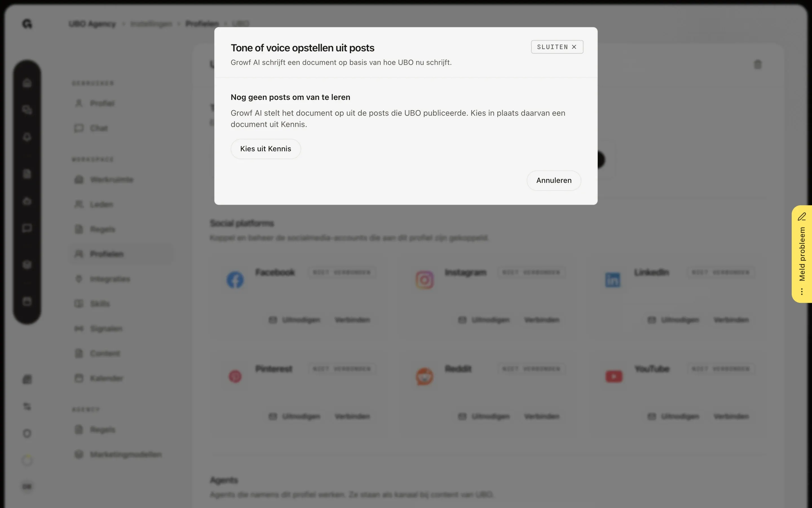Click the Instagram platform icon
The image size is (812, 508).
click(424, 280)
